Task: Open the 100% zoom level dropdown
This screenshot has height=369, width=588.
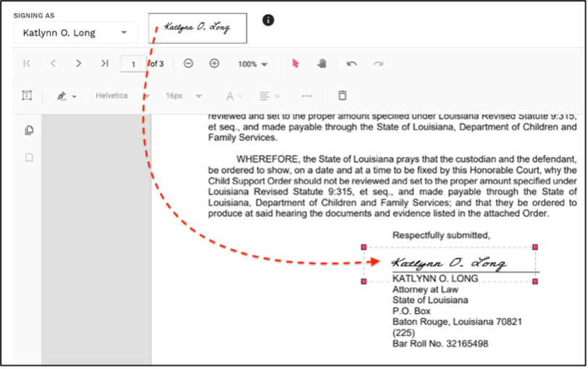Action: [x=253, y=64]
